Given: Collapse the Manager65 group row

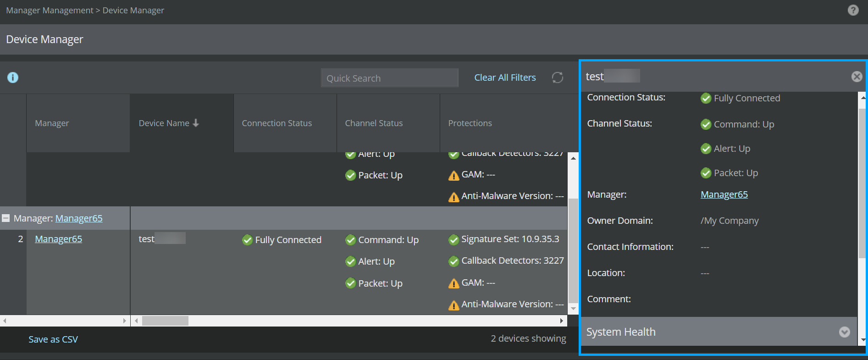Looking at the screenshot, I should pyautogui.click(x=6, y=218).
